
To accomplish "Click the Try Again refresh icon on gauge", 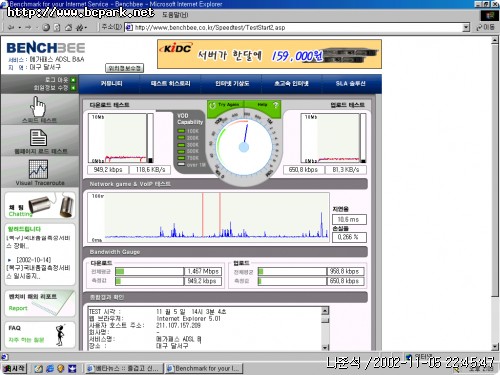I will [212, 105].
